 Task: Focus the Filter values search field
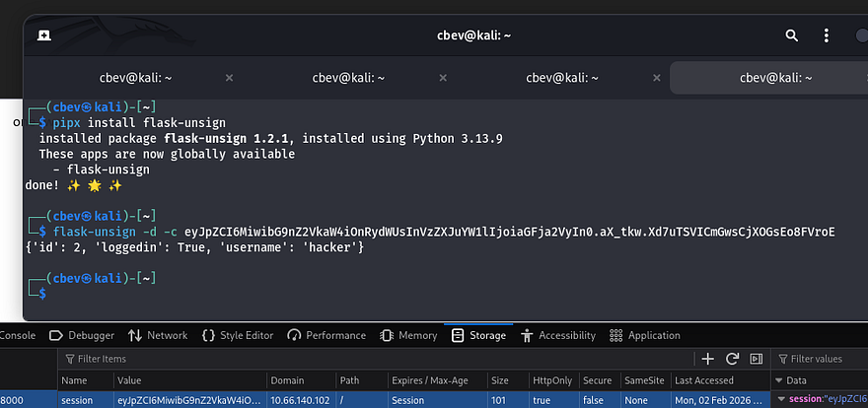pos(824,359)
